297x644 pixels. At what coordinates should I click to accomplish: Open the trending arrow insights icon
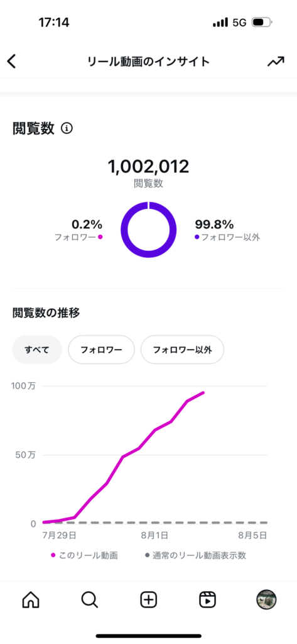276,62
